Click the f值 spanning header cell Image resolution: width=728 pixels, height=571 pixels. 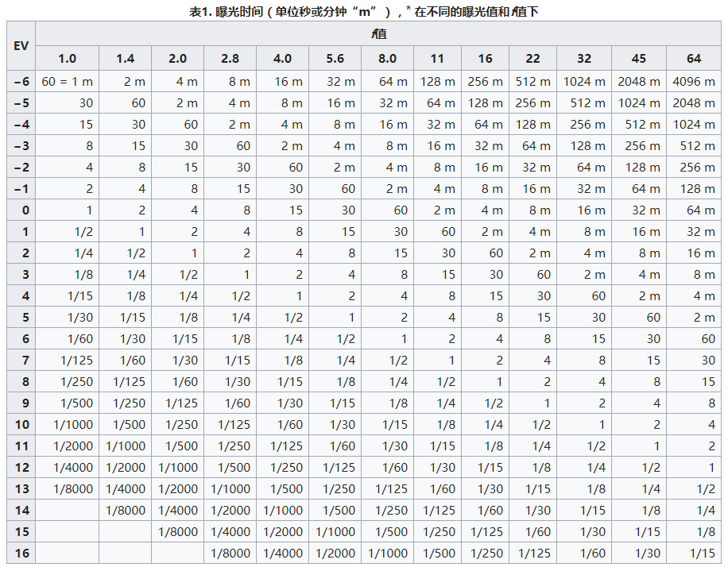tap(378, 33)
